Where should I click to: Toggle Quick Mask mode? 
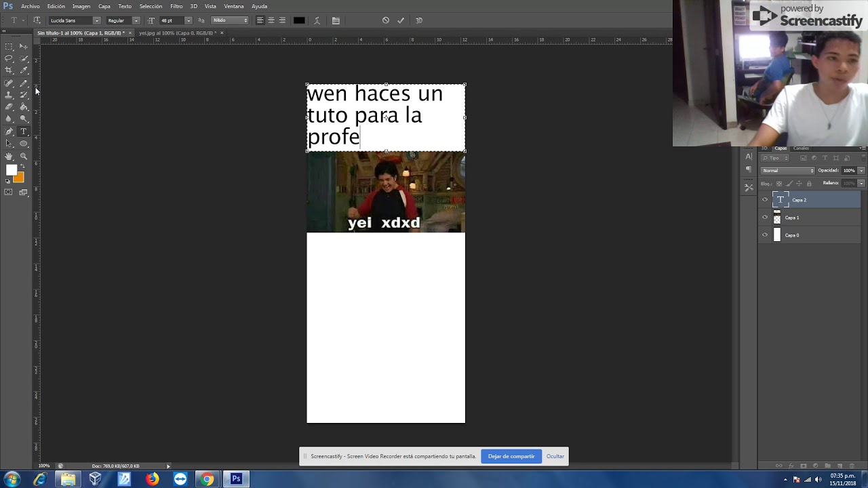pos(9,192)
